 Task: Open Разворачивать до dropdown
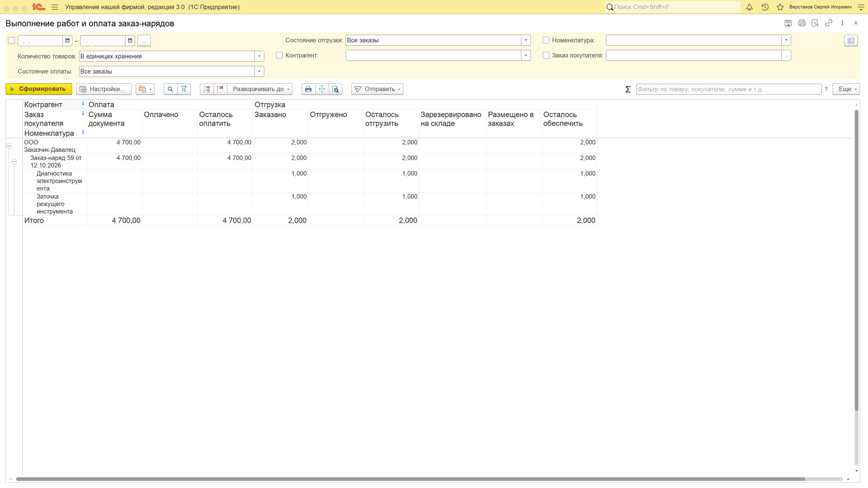click(260, 89)
